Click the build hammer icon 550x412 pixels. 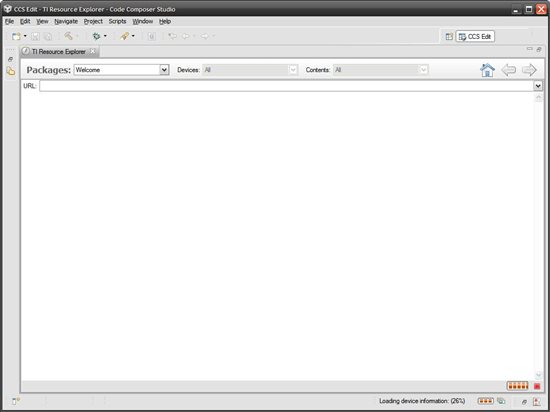coord(68,36)
